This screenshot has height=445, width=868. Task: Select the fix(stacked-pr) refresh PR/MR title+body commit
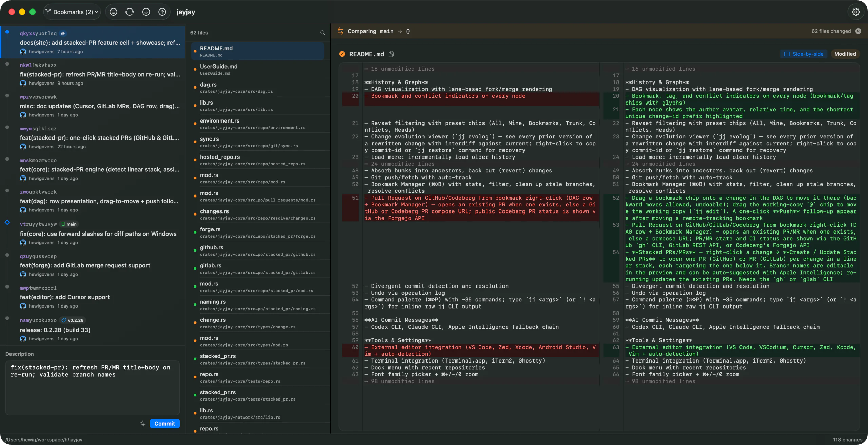pos(93,74)
